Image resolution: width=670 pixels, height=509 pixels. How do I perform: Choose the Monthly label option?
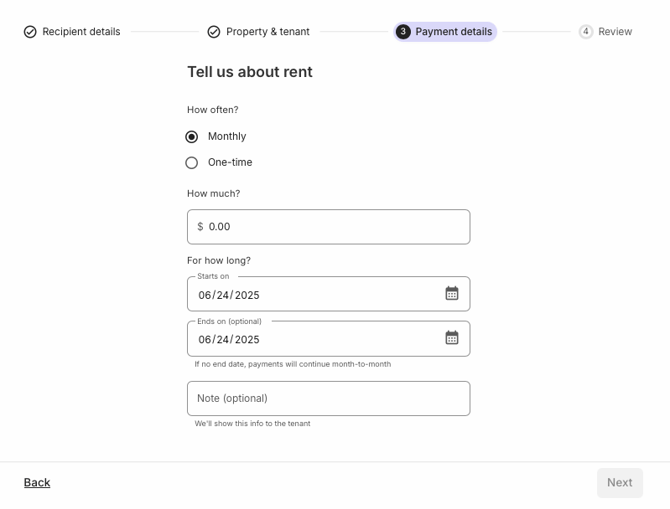[227, 136]
